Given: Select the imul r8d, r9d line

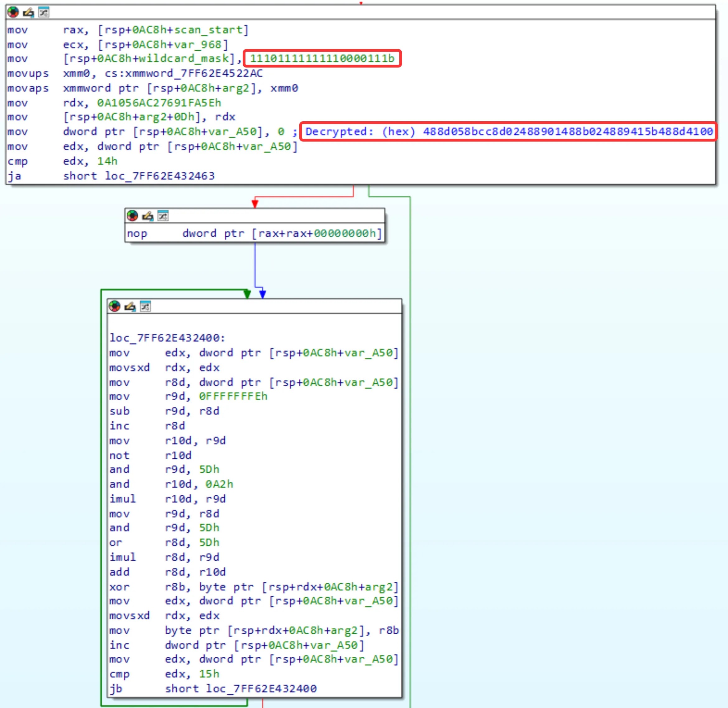Looking at the screenshot, I should (165, 558).
